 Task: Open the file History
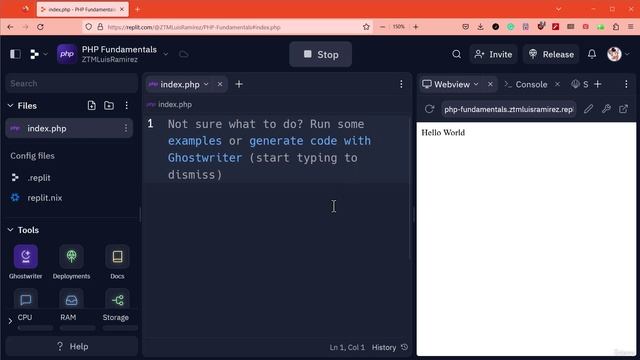coord(389,347)
